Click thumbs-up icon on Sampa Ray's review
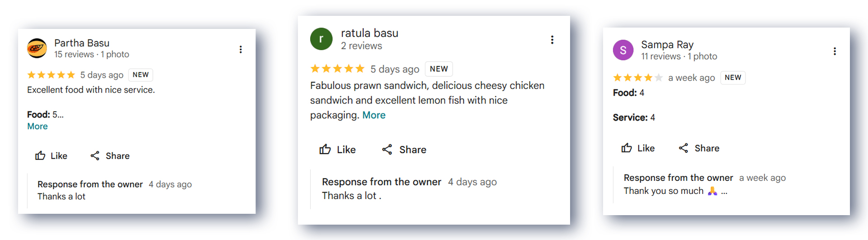Viewport: 868px width, 240px height. [627, 148]
